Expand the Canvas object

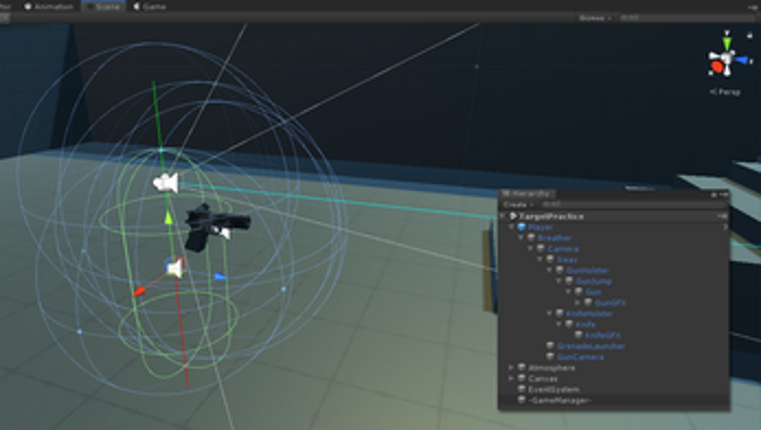click(x=512, y=378)
